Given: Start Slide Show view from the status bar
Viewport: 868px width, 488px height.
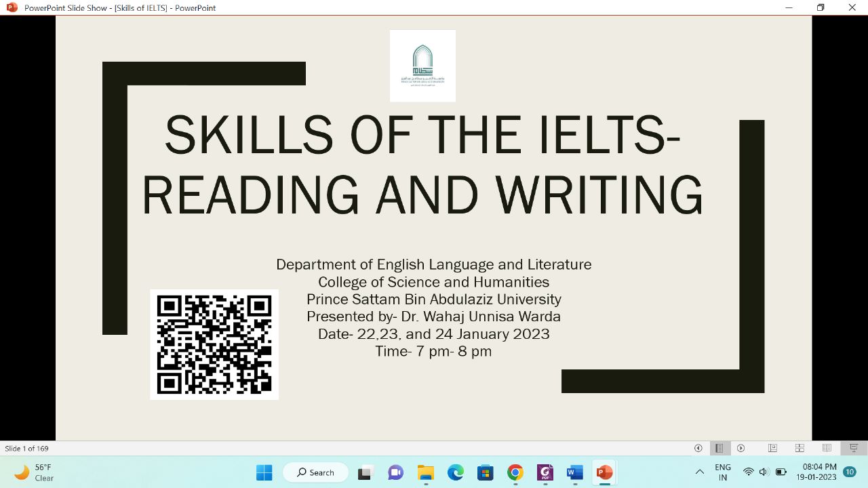Looking at the screenshot, I should [854, 448].
